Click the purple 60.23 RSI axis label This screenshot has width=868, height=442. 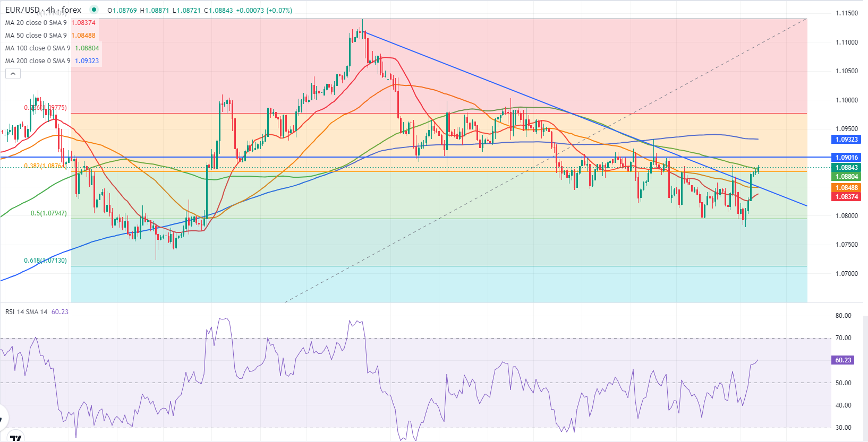tap(843, 360)
